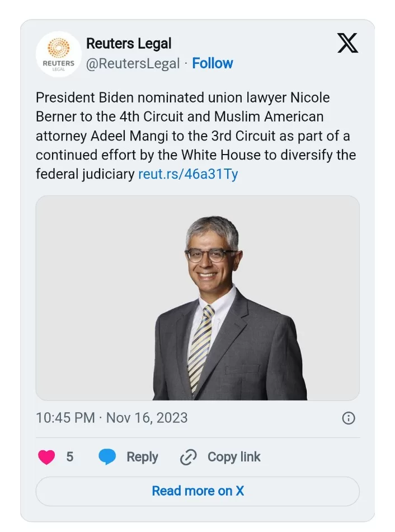Click the Reuters Legal profile avatar
This screenshot has width=395, height=532.
coord(59,54)
